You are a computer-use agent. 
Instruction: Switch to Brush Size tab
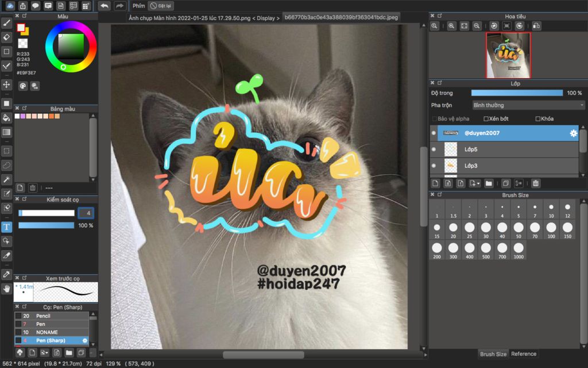click(x=493, y=354)
